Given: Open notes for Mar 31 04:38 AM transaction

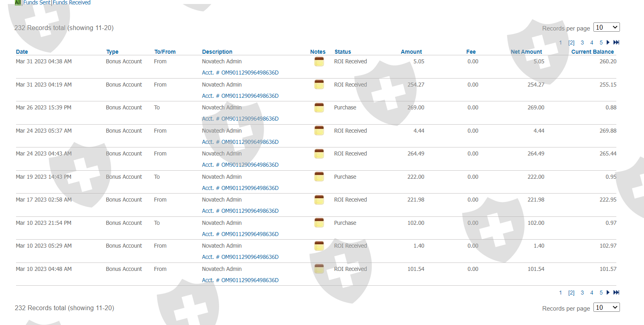Looking at the screenshot, I should click(x=319, y=62).
